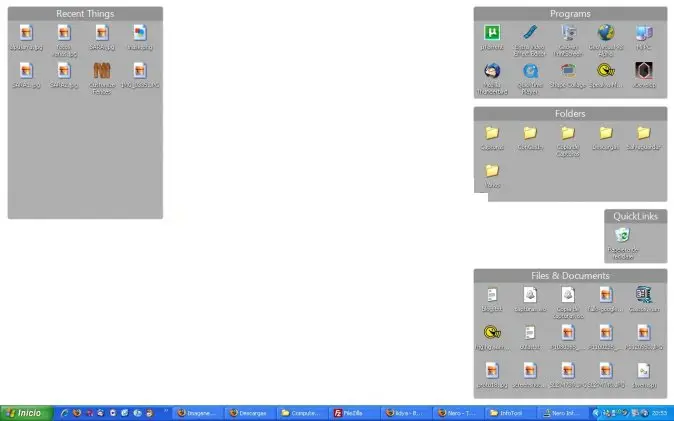Open the brown coat image in Recent Things
The width and height of the screenshot is (674, 421).
pos(102,71)
